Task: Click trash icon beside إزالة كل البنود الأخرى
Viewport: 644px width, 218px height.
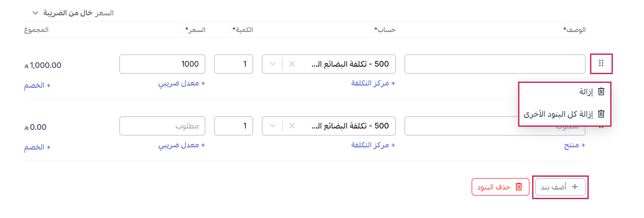Action: 601,114
